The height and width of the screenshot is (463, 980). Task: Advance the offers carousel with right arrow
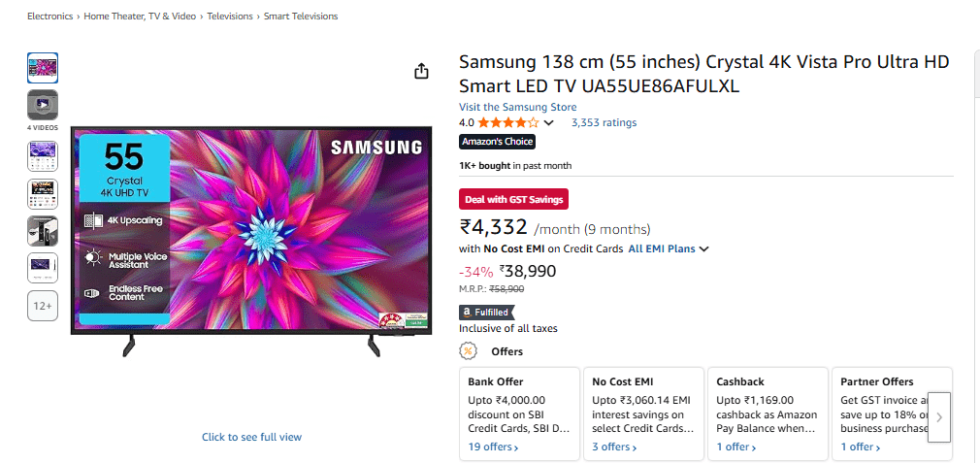[938, 417]
